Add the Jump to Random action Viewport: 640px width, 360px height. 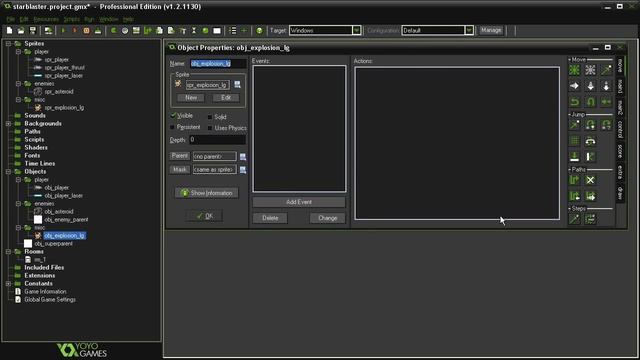pyautogui.click(x=606, y=125)
